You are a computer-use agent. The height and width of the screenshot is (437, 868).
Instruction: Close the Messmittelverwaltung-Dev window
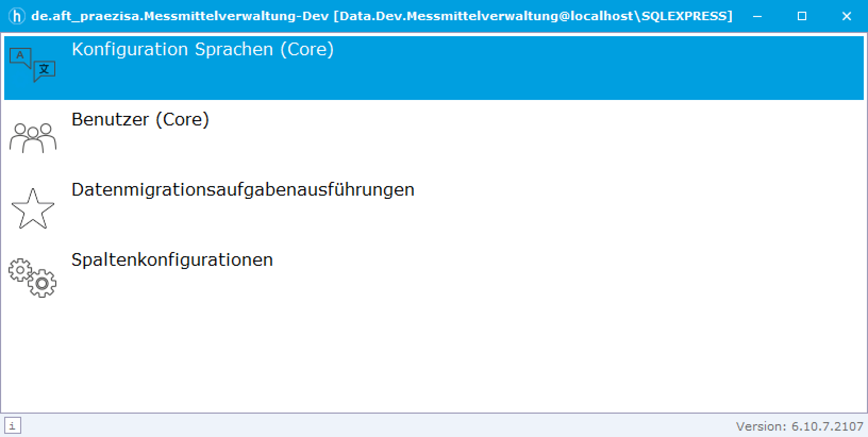[847, 16]
